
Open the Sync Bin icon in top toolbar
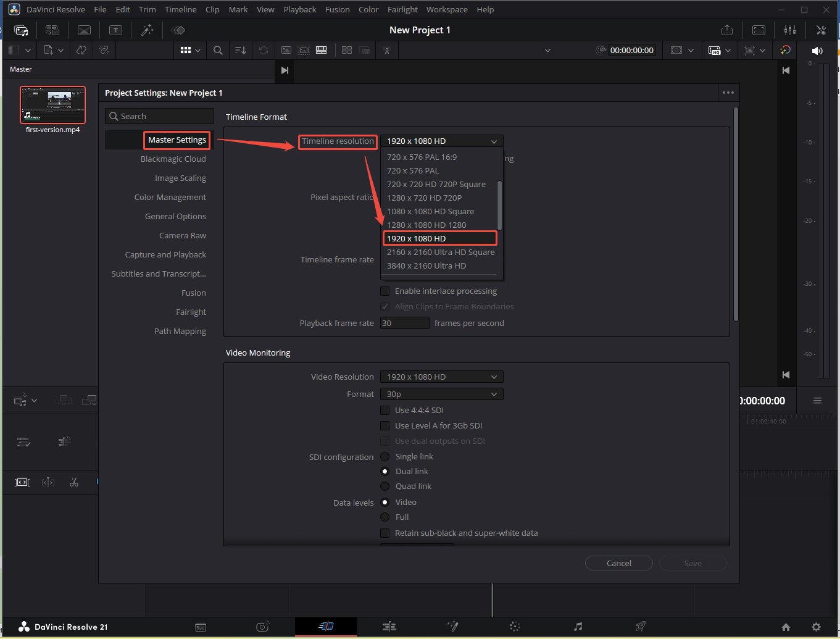pyautogui.click(x=52, y=30)
